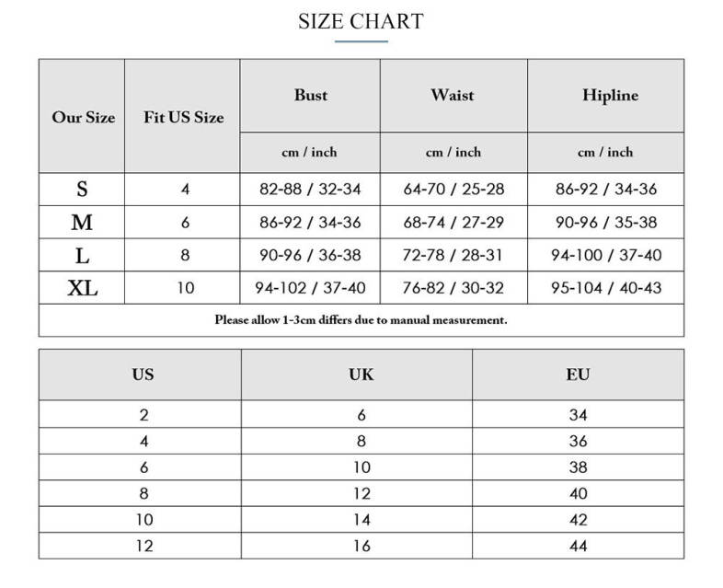
Task: Click the manual measurement note text
Action: pyautogui.click(x=361, y=320)
